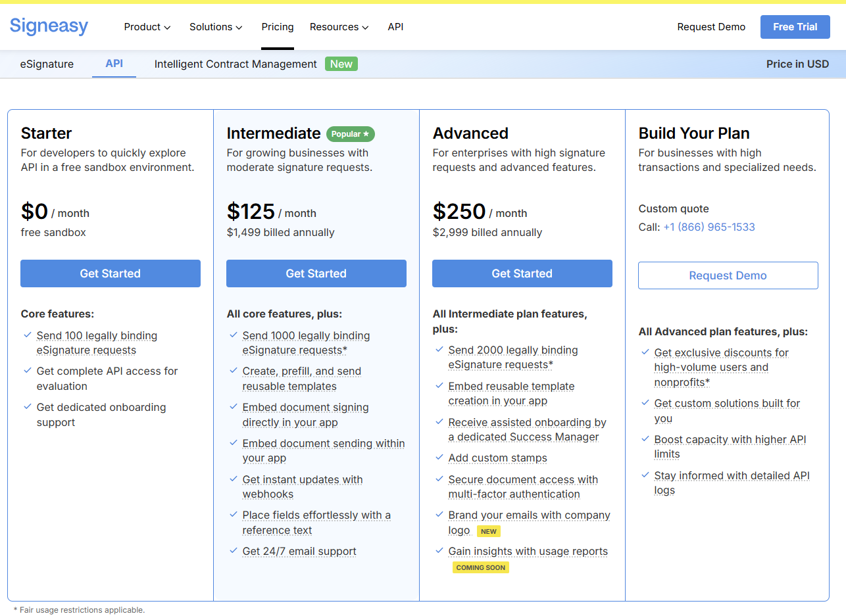Viewport: 846px width, 616px height.
Task: Click 'Get dedicated onboarding support'
Action: coord(101,415)
